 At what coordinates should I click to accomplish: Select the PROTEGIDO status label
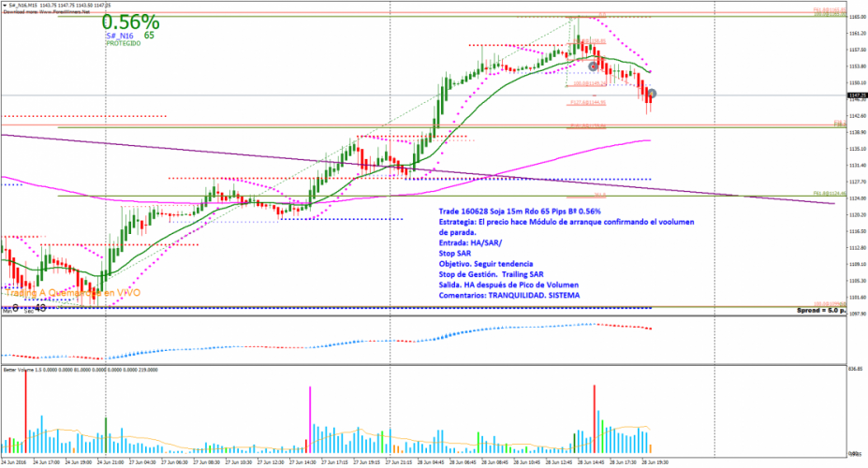pyautogui.click(x=122, y=44)
